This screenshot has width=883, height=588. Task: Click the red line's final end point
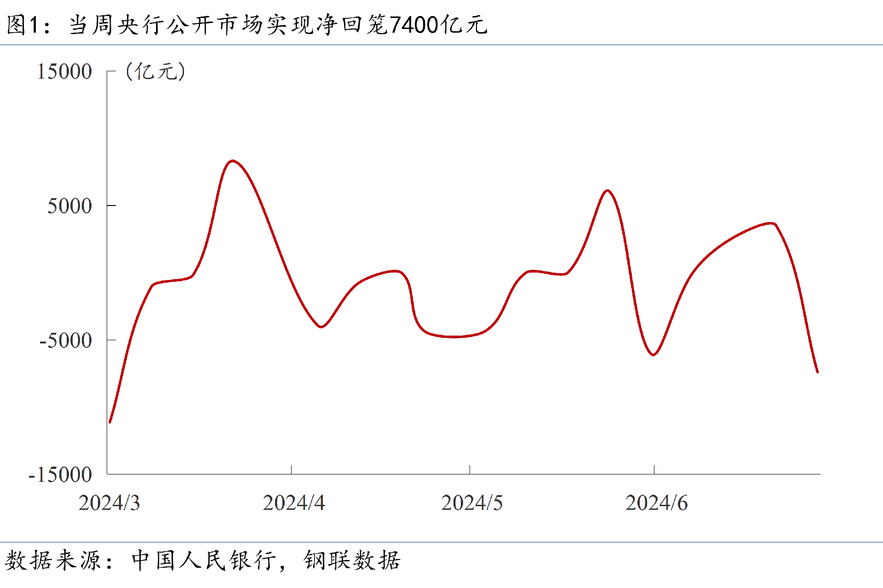(817, 372)
